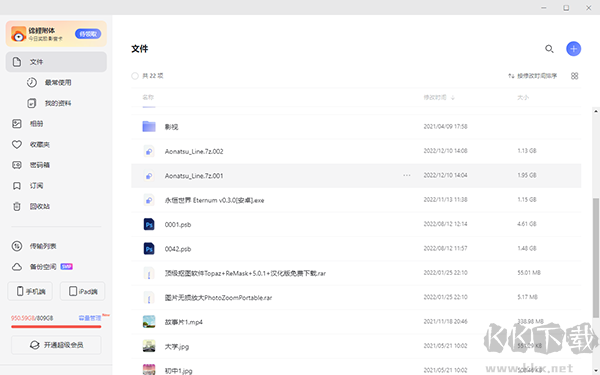Click the archive icon of Topaz ReMask rar
This screenshot has height=375, width=600.
pos(149,273)
